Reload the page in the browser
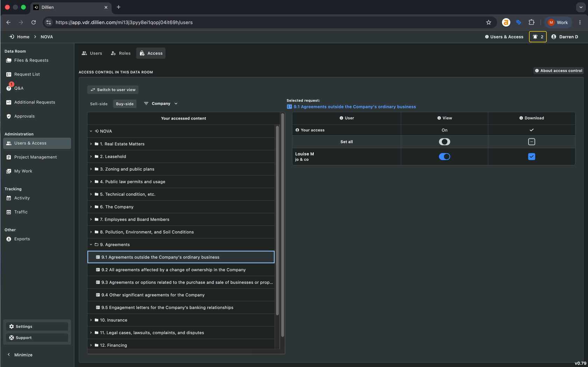Viewport: 588px width, 367px height. (34, 22)
